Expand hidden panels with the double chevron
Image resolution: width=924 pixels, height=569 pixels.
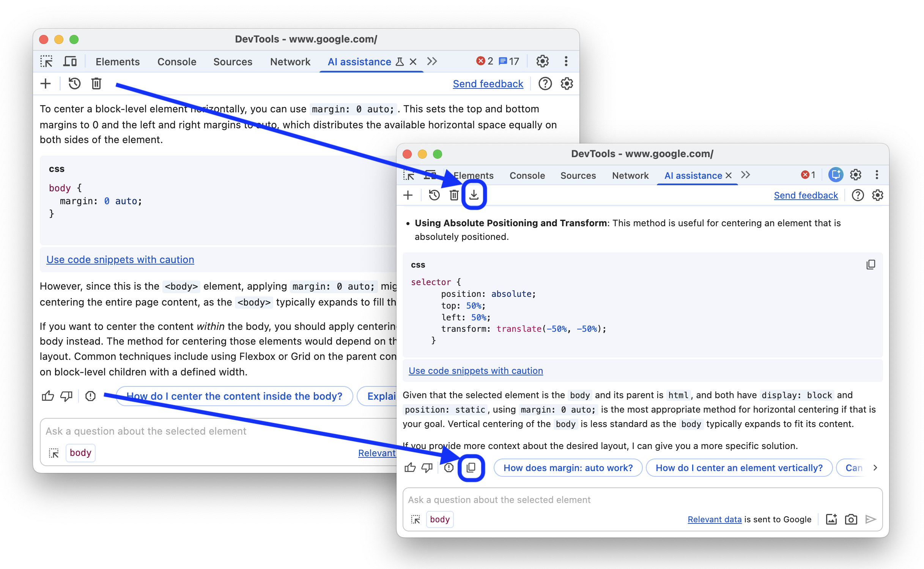tap(746, 175)
